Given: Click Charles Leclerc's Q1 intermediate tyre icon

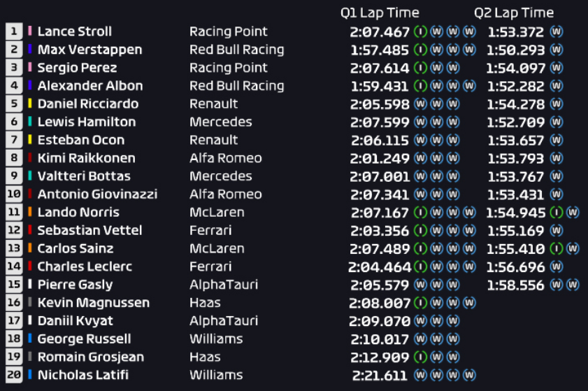Looking at the screenshot, I should point(420,266).
